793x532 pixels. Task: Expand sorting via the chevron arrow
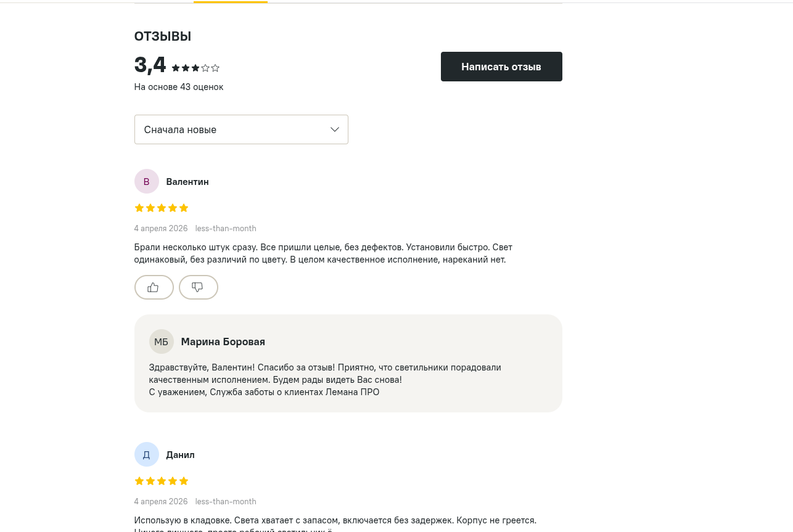335,129
